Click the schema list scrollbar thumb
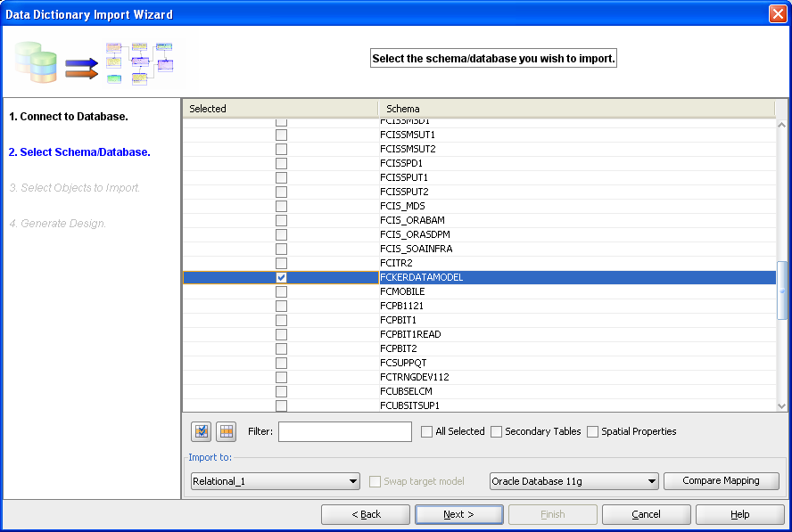The image size is (792, 532). pos(781,291)
